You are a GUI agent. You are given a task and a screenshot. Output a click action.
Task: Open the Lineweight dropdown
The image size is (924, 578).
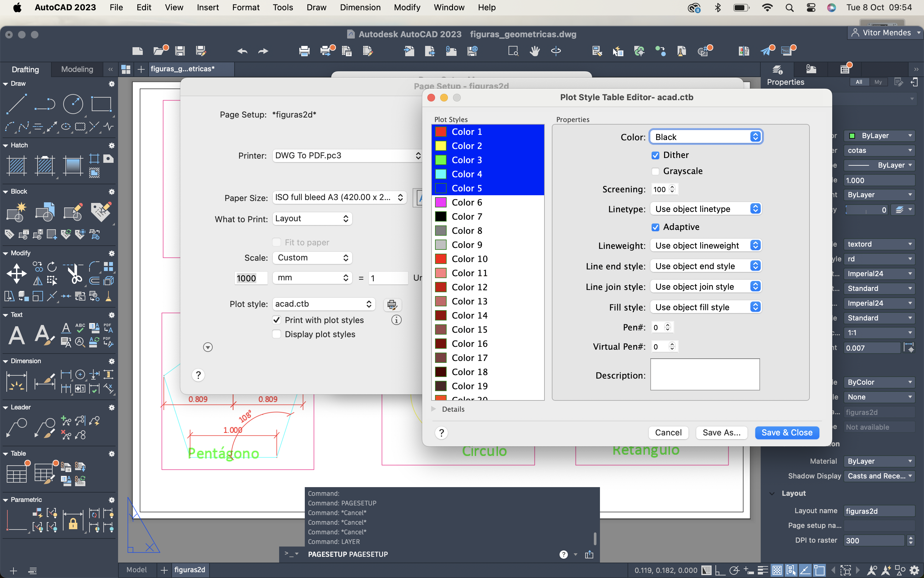(706, 245)
